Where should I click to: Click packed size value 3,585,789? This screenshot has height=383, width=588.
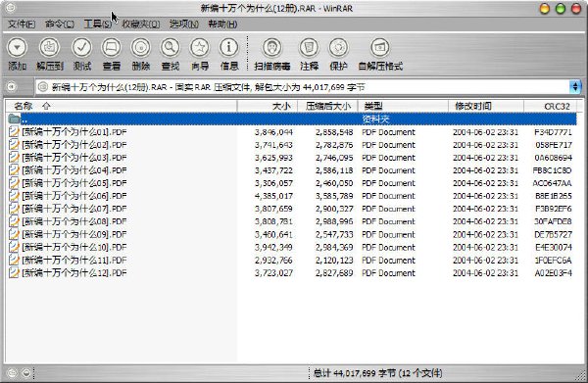click(334, 196)
